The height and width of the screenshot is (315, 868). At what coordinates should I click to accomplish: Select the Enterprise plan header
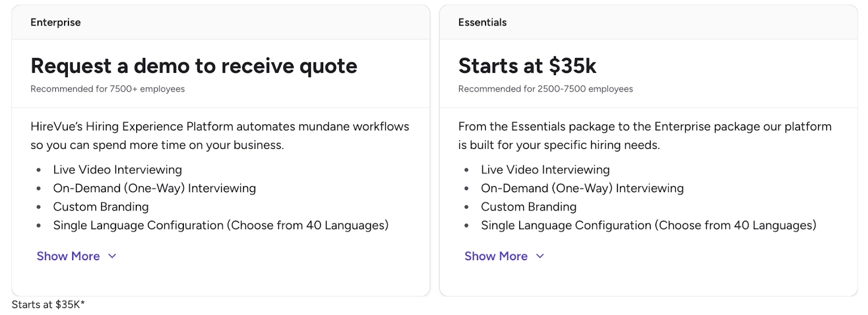click(x=56, y=22)
